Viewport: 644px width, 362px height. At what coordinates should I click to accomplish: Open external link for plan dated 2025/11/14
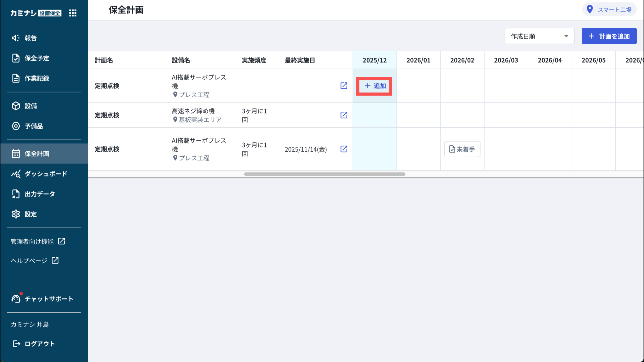tap(344, 149)
